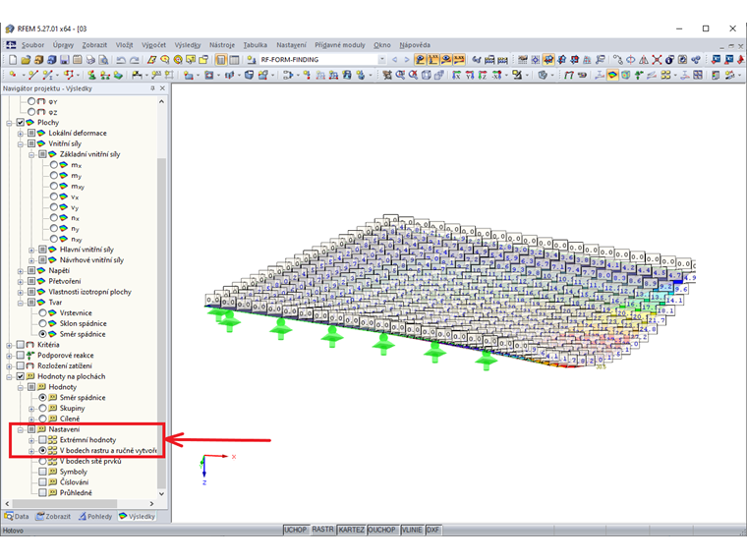The image size is (747, 560).
Task: Open the RF-FORM-FINDING load case dropdown
Action: point(381,60)
